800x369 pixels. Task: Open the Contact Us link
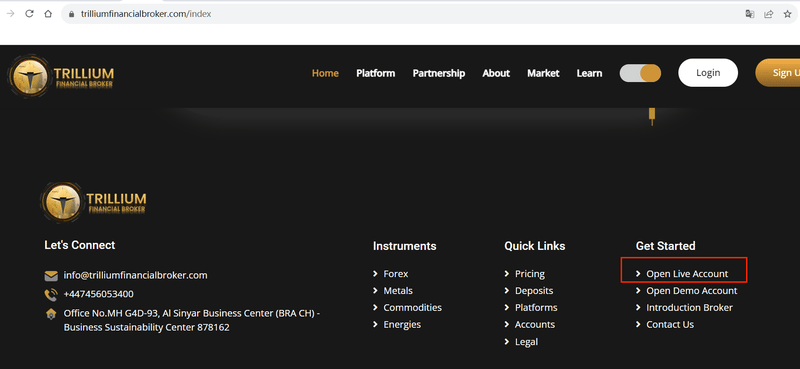coord(670,325)
